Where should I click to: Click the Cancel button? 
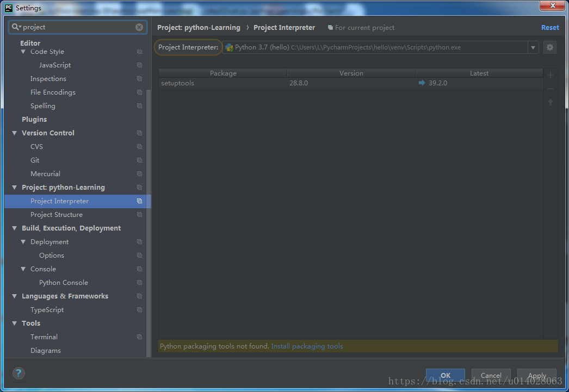click(491, 375)
